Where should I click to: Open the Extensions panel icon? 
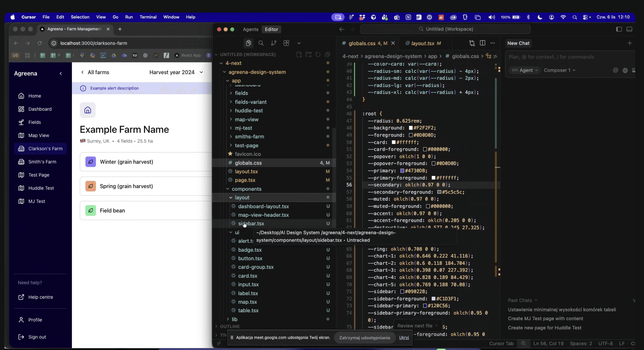tap(286, 43)
